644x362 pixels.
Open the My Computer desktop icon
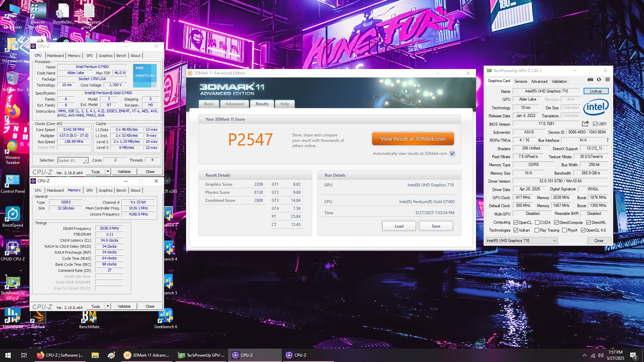[x=13, y=16]
